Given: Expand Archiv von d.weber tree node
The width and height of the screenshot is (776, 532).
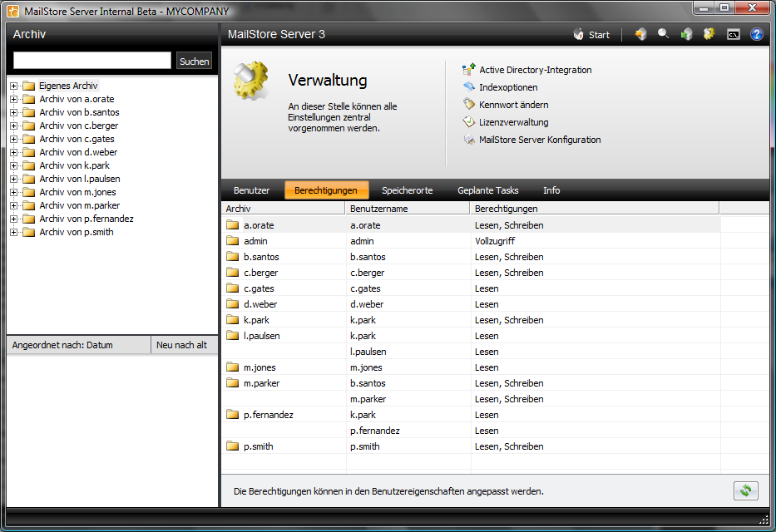Looking at the screenshot, I should pos(14,153).
